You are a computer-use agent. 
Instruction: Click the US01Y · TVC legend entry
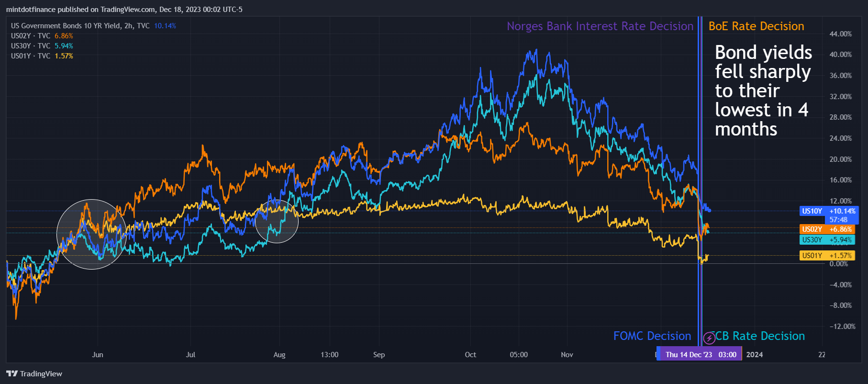[x=31, y=56]
